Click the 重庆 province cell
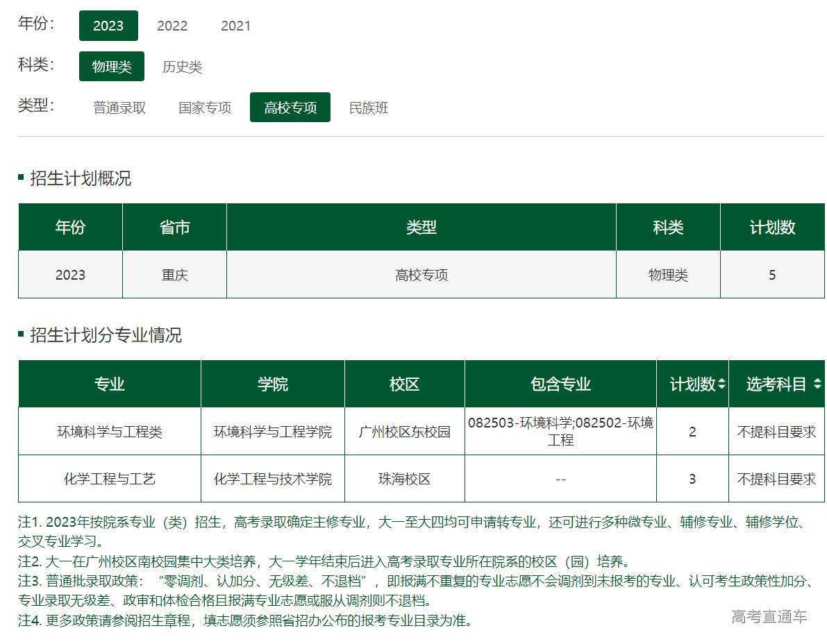 pyautogui.click(x=174, y=275)
